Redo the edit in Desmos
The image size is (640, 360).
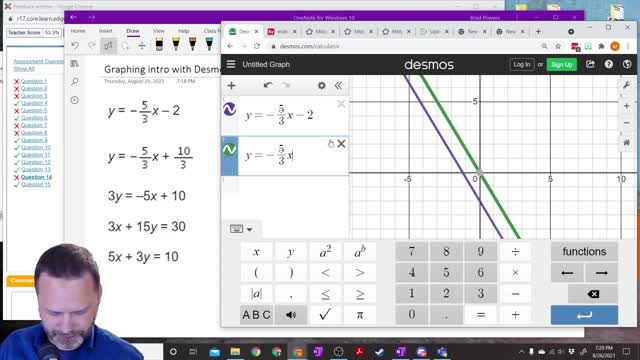[x=286, y=85]
